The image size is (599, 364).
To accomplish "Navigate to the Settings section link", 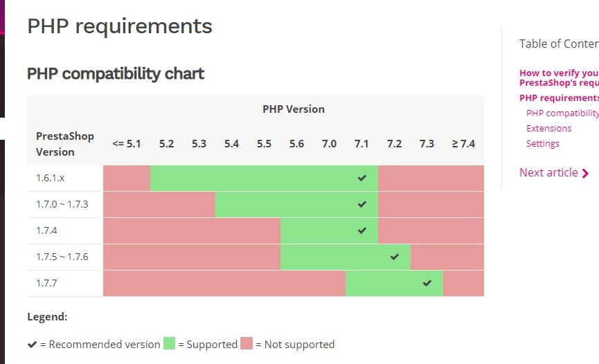I will (543, 143).
